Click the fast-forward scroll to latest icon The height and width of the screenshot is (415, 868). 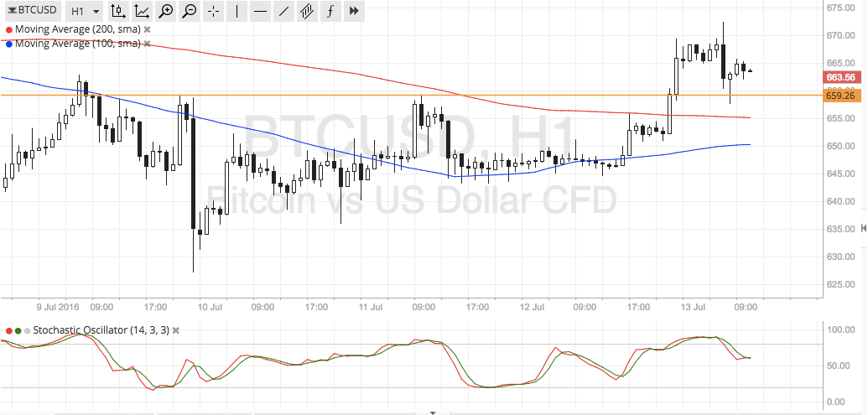coord(354,11)
